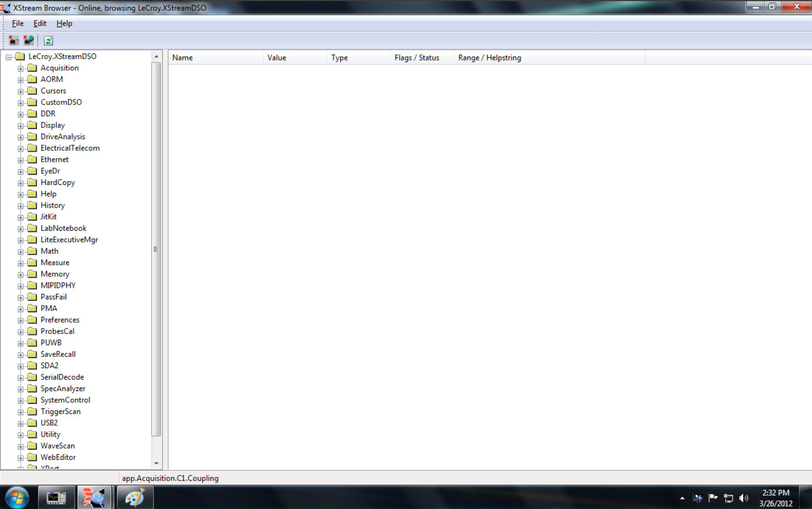Open the File menu
812x509 pixels.
(x=18, y=23)
